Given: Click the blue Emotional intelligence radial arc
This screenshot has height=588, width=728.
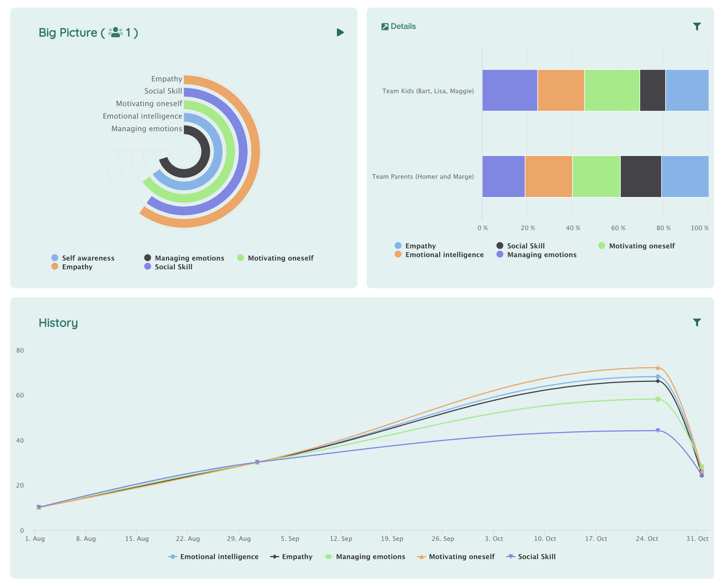Looking at the screenshot, I should click(218, 152).
